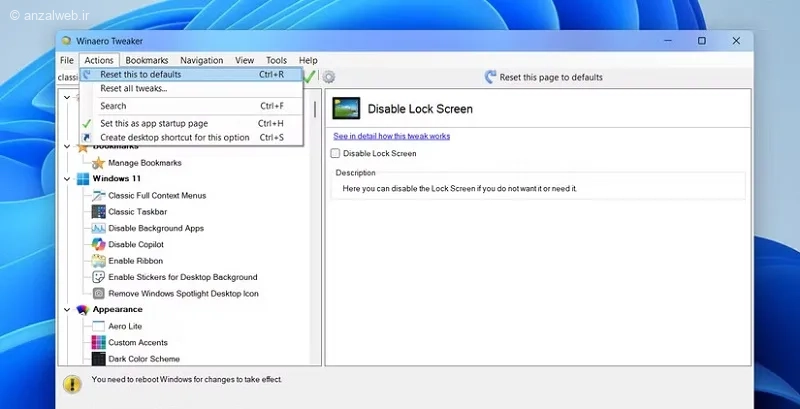Click the Classic Full Context Menus icon

coord(98,195)
